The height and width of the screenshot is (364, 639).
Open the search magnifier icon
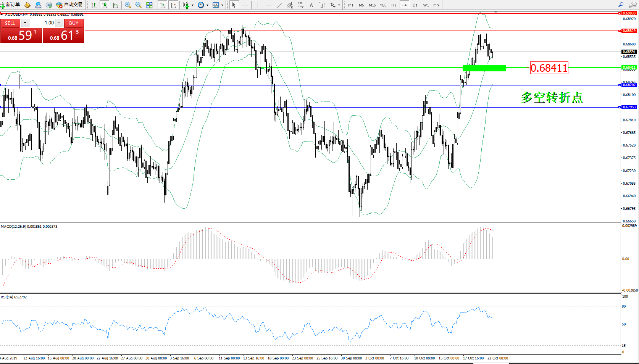621,5
